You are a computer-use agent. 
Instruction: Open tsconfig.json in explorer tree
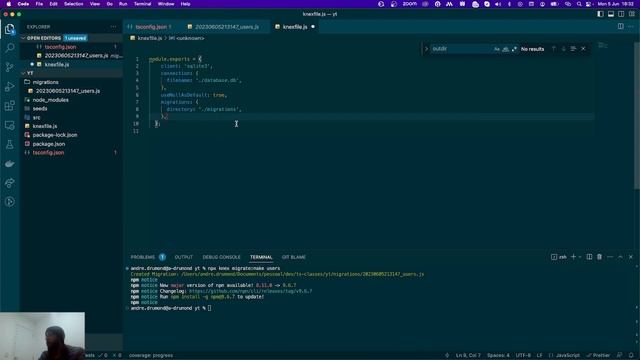[x=48, y=153]
